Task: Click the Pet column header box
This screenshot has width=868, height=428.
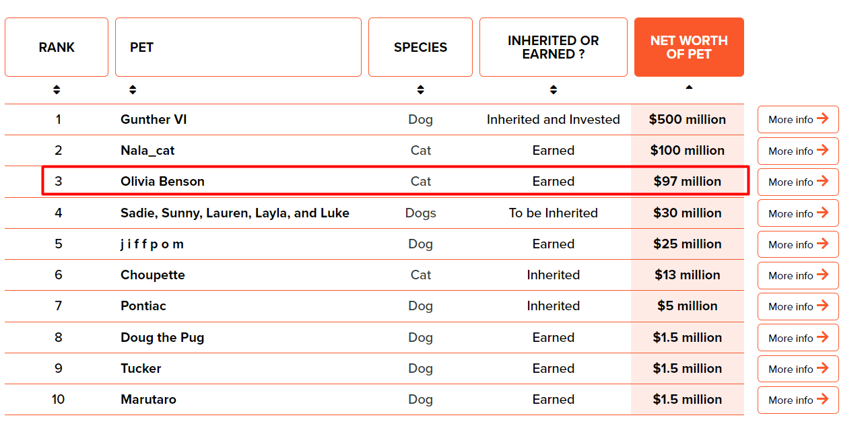Action: point(238,47)
